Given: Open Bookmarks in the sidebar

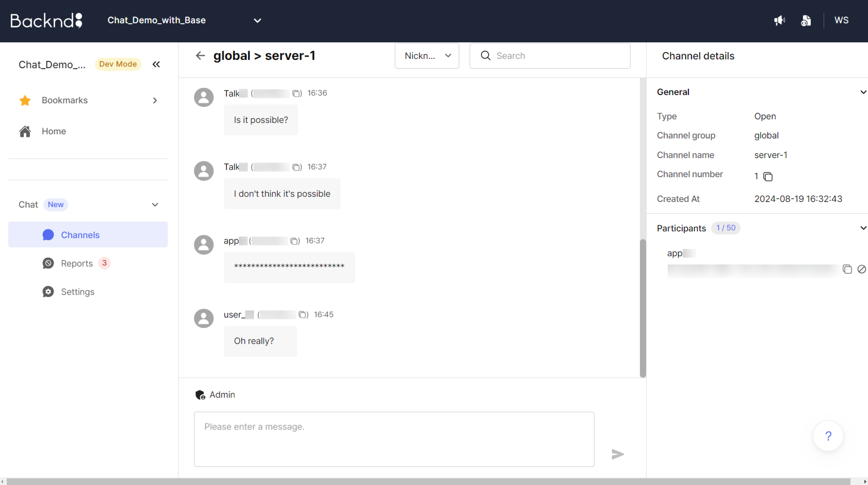Looking at the screenshot, I should pyautogui.click(x=88, y=100).
